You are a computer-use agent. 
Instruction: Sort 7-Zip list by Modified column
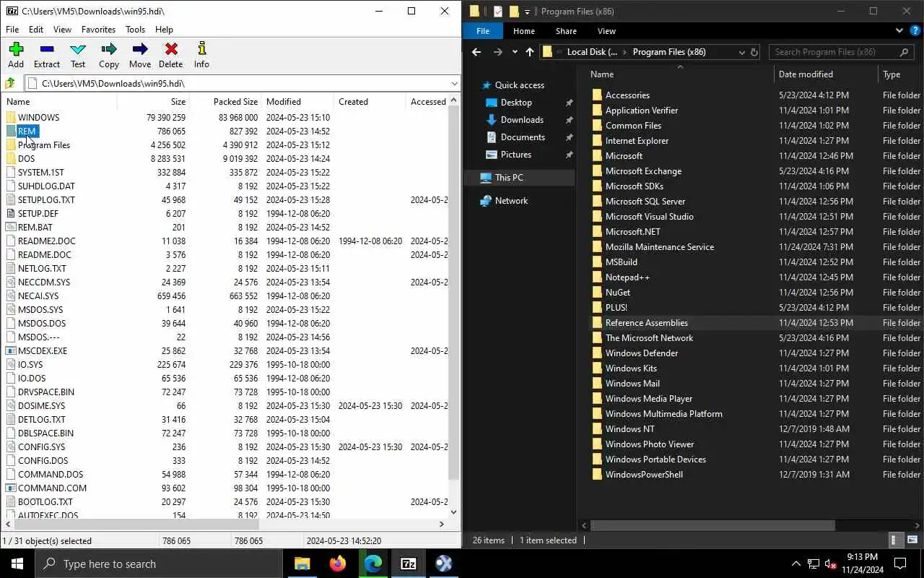[x=297, y=102]
